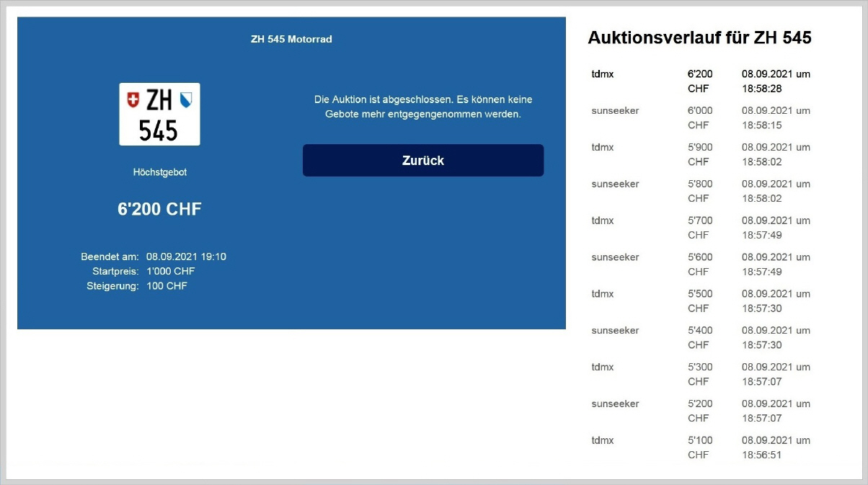Select the 5'700 CHF bid entry amount
The height and width of the screenshot is (485, 868).
[x=700, y=228]
